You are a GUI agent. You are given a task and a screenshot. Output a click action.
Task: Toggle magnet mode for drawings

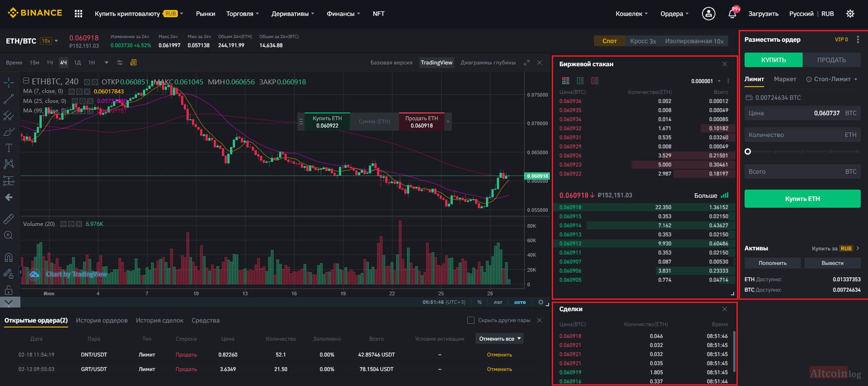coord(9,258)
